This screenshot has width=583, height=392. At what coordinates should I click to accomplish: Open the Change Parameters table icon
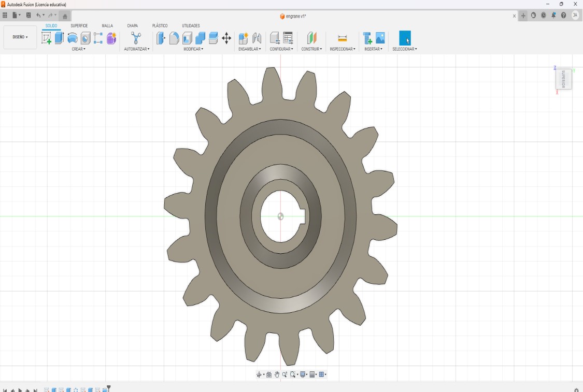click(288, 38)
